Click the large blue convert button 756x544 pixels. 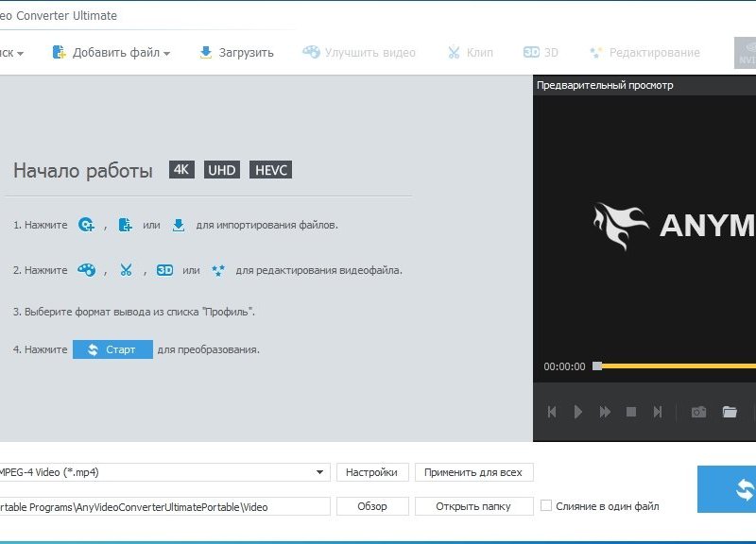pos(727,489)
